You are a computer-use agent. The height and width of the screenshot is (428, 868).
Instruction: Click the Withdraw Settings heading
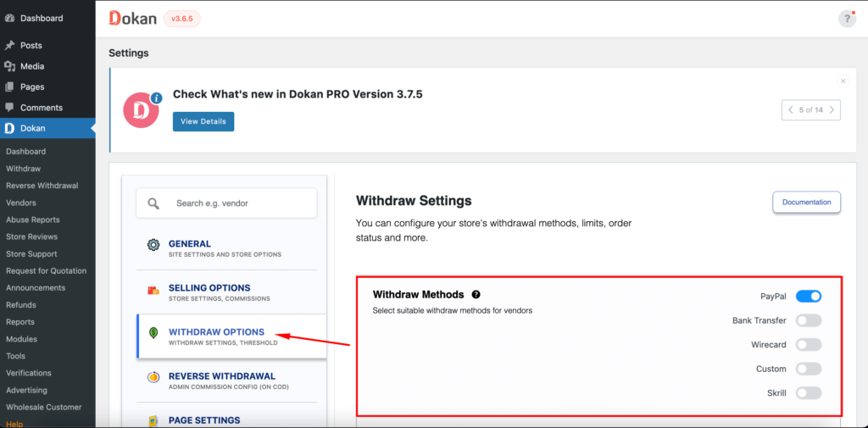(414, 200)
